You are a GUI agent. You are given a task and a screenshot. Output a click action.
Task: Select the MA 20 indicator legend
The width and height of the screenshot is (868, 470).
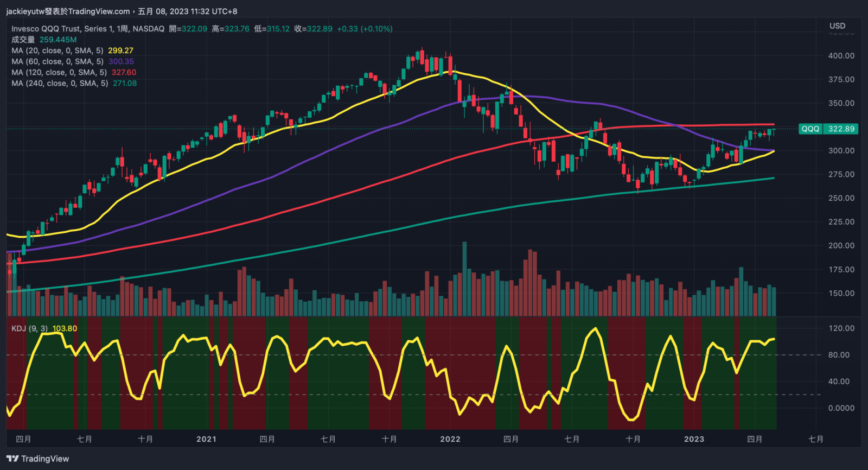57,50
